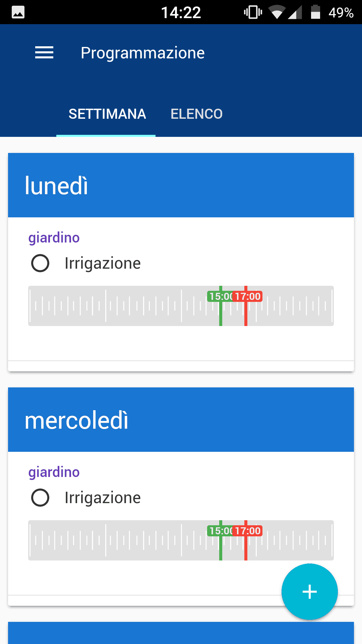The image size is (362, 644).
Task: Click the lunedì 15:00 start marker
Action: click(x=220, y=297)
